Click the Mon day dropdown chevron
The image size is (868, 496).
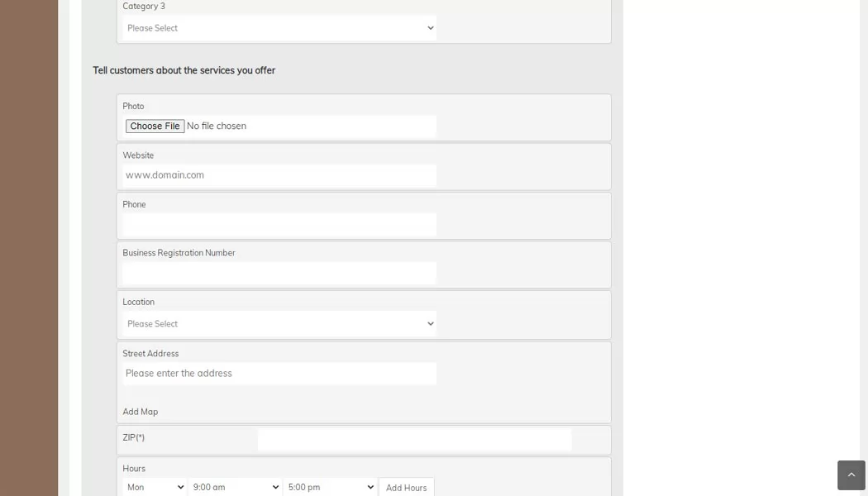tap(180, 487)
